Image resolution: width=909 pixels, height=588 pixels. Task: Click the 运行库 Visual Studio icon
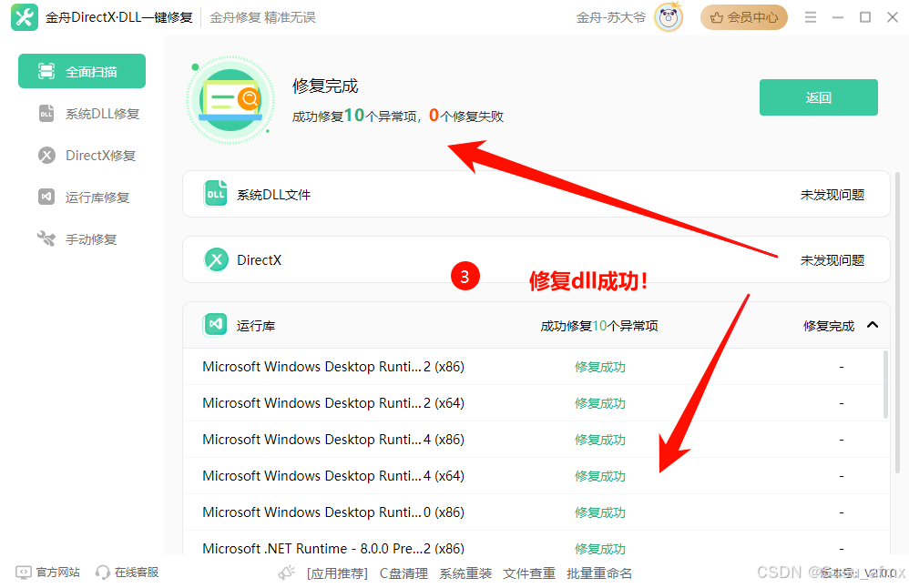point(215,325)
